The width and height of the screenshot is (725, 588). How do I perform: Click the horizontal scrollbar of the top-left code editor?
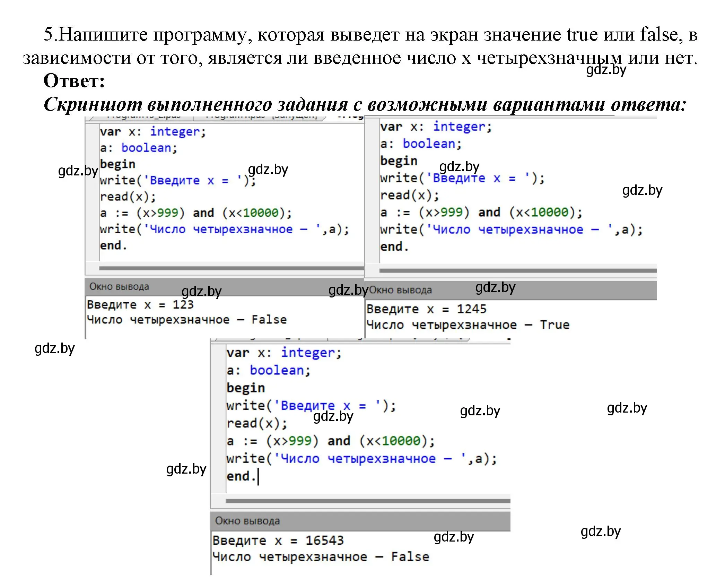[231, 268]
